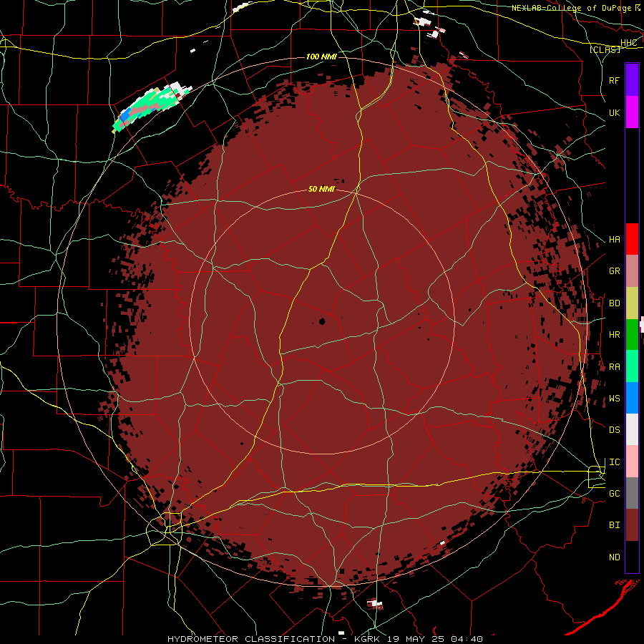Click the [CLAS] label under HHC
This screenshot has height=644, width=644.
tap(605, 49)
